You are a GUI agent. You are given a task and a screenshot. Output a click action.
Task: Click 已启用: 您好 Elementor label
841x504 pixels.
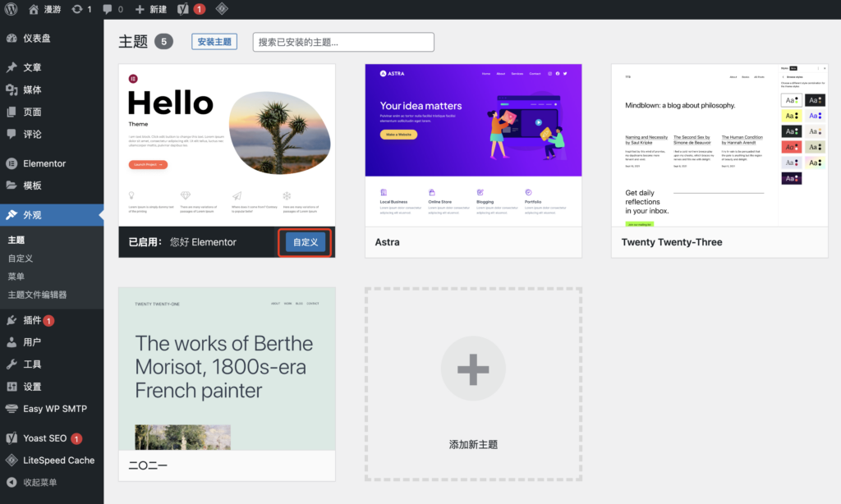click(x=182, y=242)
